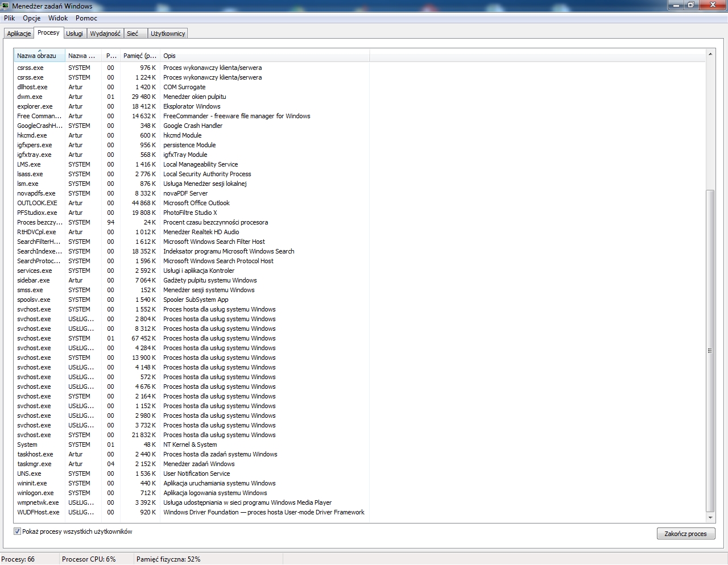The image size is (728, 565).
Task: Select the SearchFilterHost process row
Action: (x=192, y=242)
